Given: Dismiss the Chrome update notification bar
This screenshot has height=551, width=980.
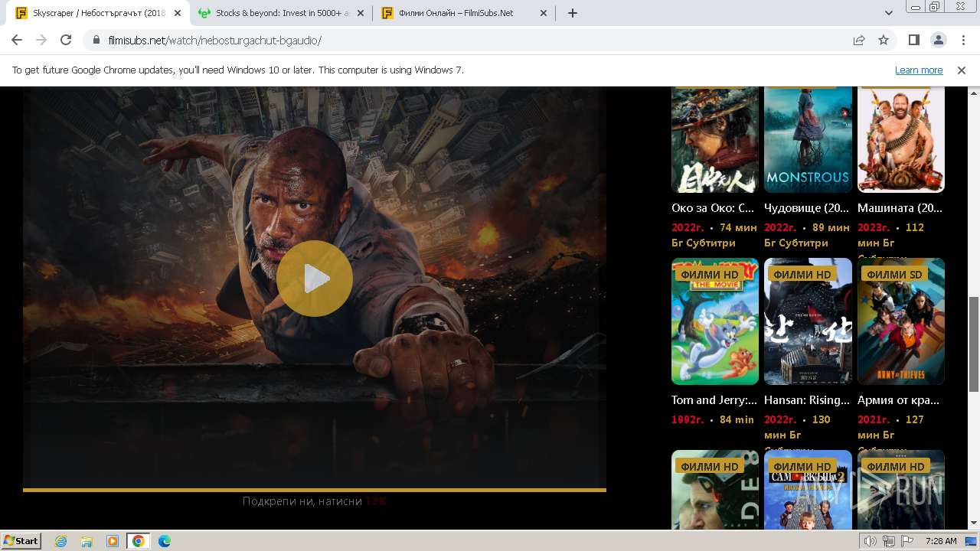Looking at the screenshot, I should point(962,70).
